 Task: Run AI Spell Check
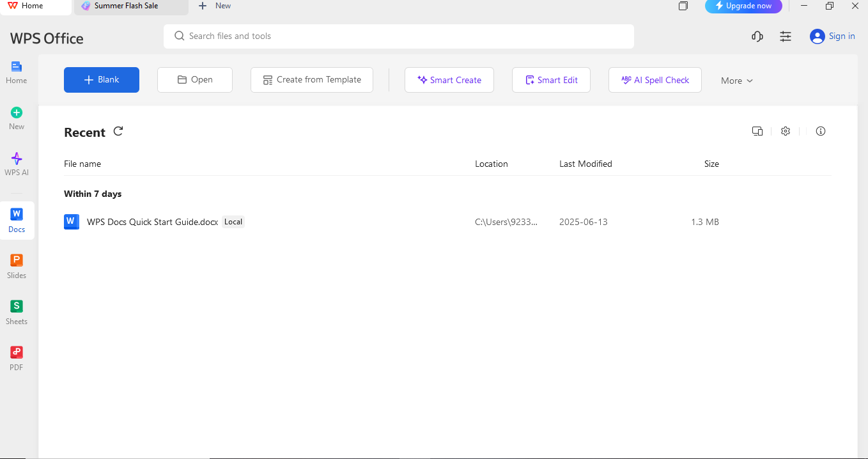coord(655,79)
